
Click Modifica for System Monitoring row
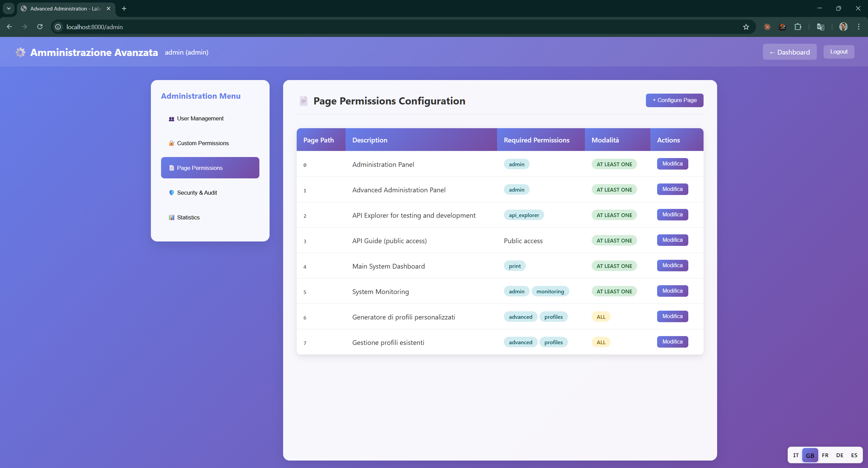pos(672,291)
